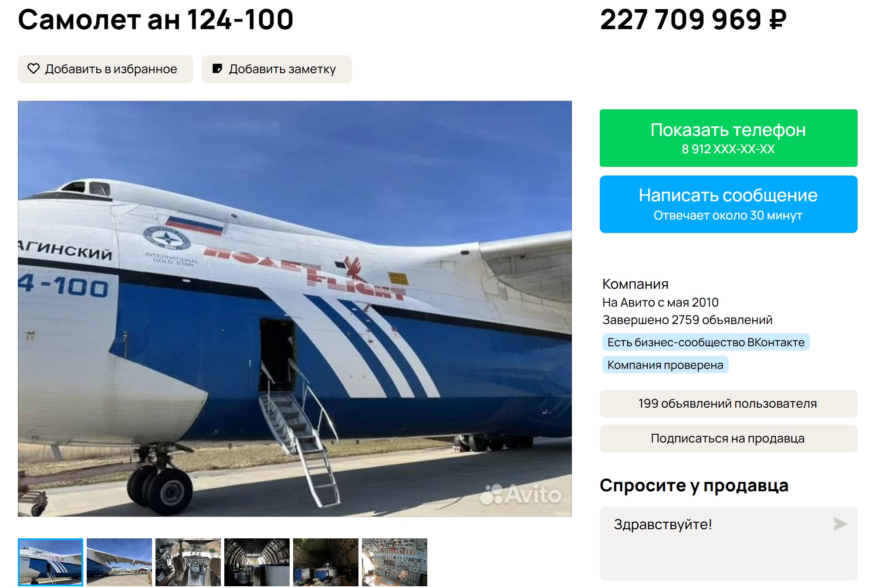Click Компания проверена badge
Screen dimensions: 872x588
coord(665,365)
